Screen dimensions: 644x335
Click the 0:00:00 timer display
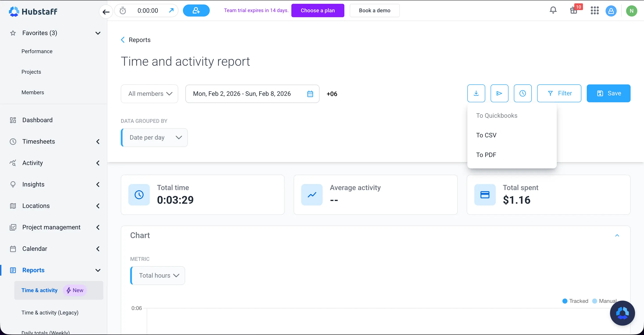[148, 10]
